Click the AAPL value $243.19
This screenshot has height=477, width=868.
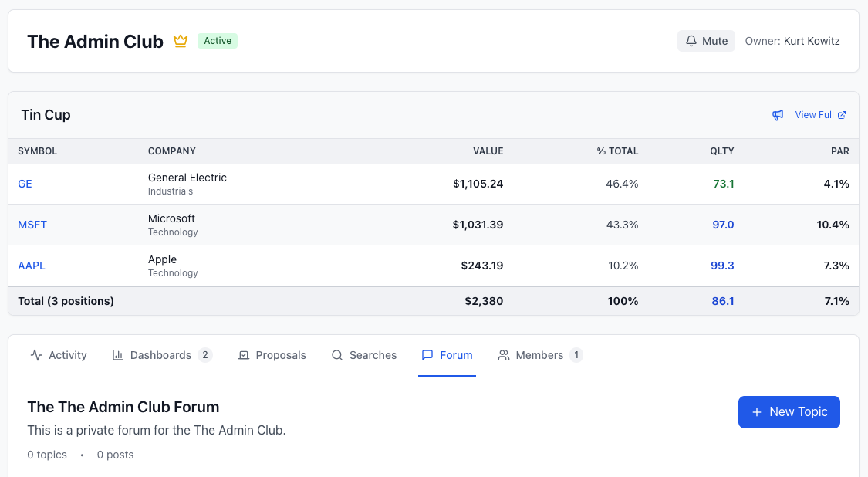coord(482,266)
